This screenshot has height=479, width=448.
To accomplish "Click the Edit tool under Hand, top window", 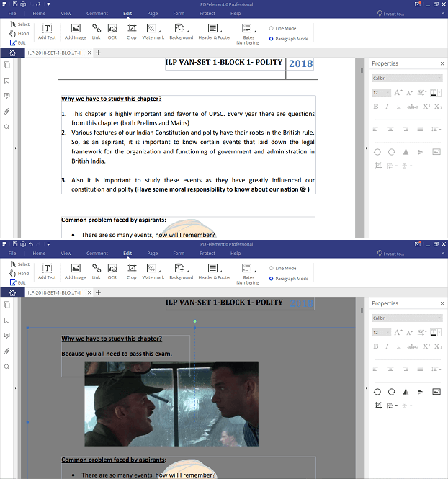I will coord(18,42).
